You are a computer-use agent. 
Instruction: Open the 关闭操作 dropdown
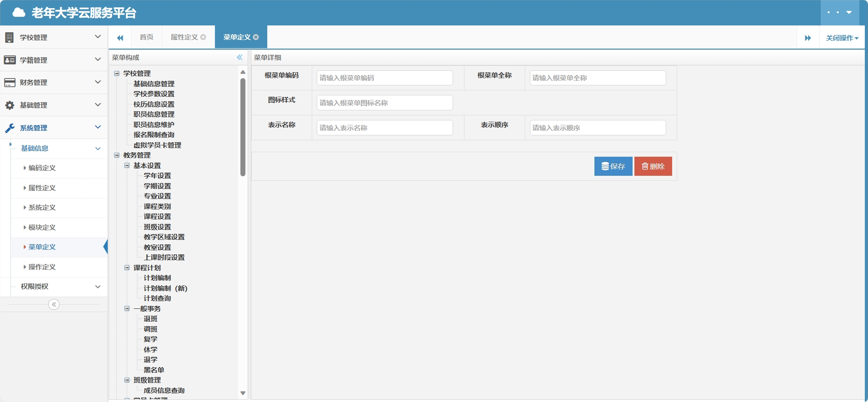coord(842,38)
